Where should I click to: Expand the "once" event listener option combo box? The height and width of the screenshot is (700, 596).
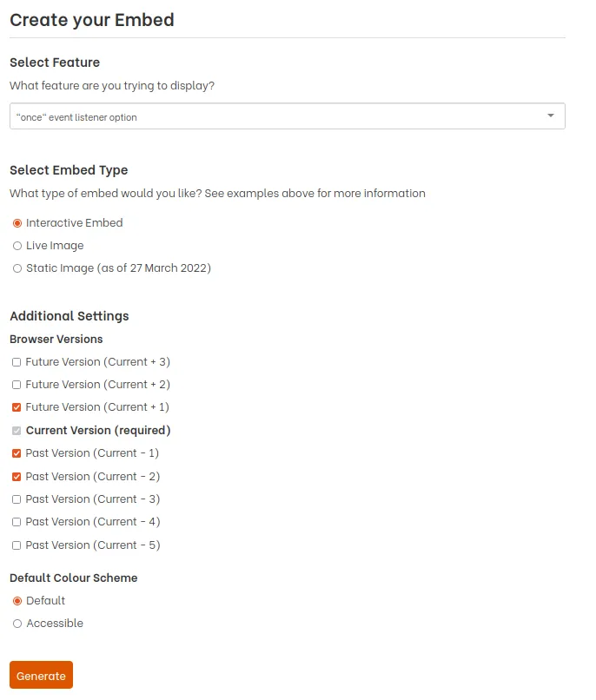(287, 115)
